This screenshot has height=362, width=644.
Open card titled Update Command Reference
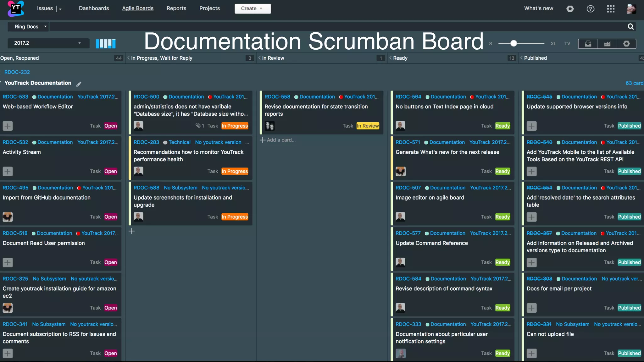432,243
